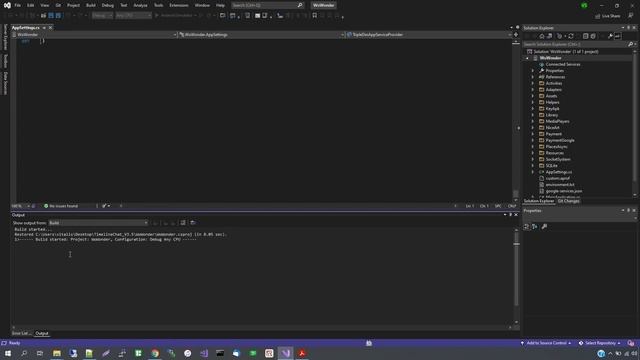This screenshot has width=640, height=360.
Task: Click Solution Explorer home icon
Action: point(542,36)
